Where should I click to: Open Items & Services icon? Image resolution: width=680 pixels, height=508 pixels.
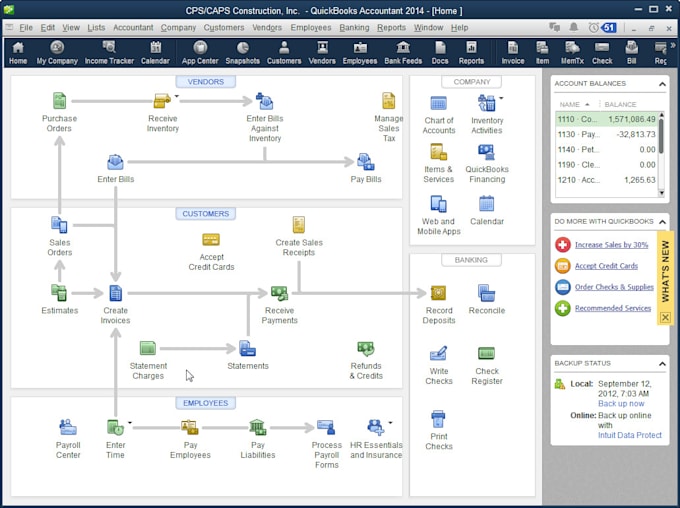[x=438, y=152]
